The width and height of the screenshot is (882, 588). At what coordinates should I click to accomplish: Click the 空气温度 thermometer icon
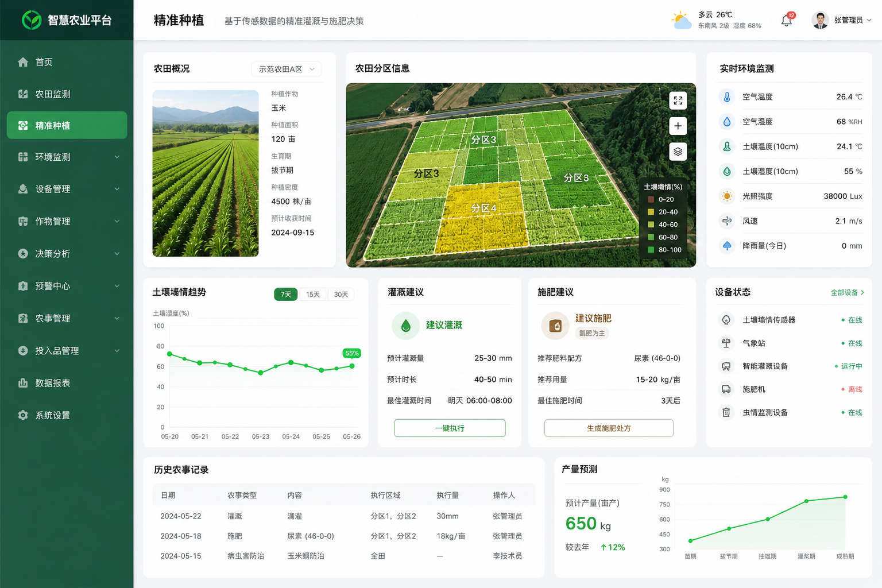pos(727,96)
